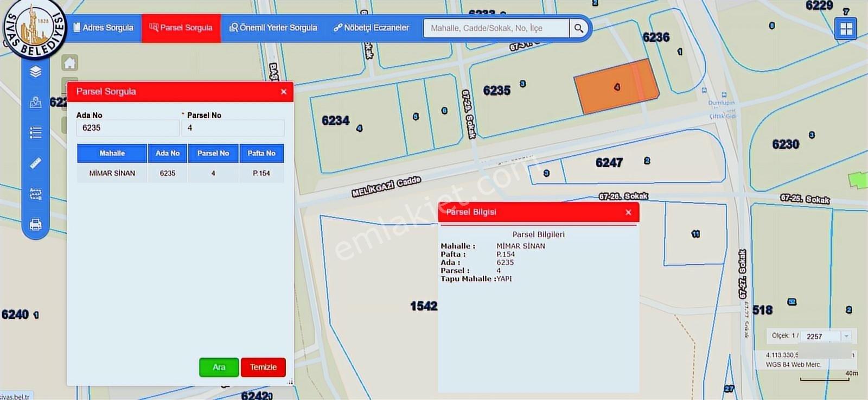
Task: Open the selection tool icon above print
Action: [x=36, y=194]
